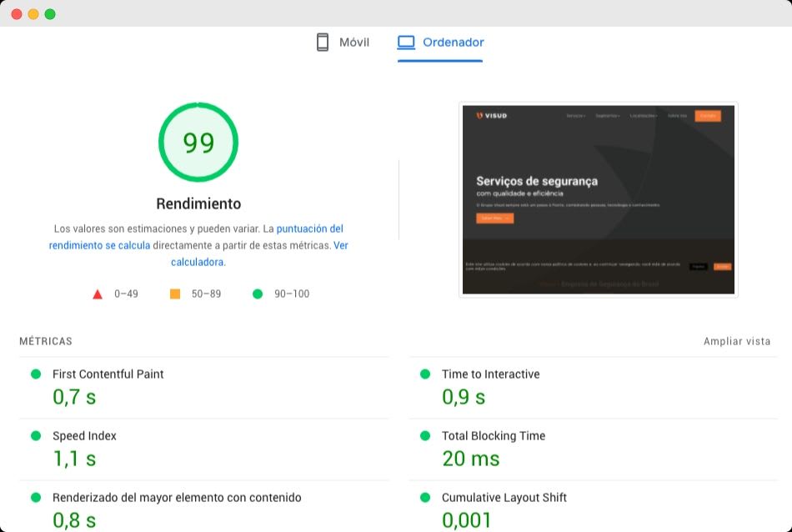Select the Ordenador tab
Viewport: 792px width, 532px height.
tap(440, 43)
